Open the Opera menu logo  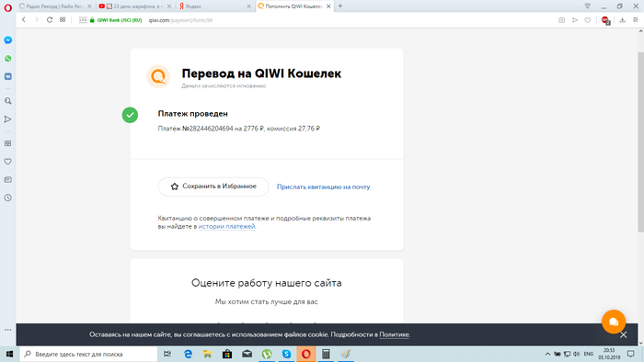[7, 7]
